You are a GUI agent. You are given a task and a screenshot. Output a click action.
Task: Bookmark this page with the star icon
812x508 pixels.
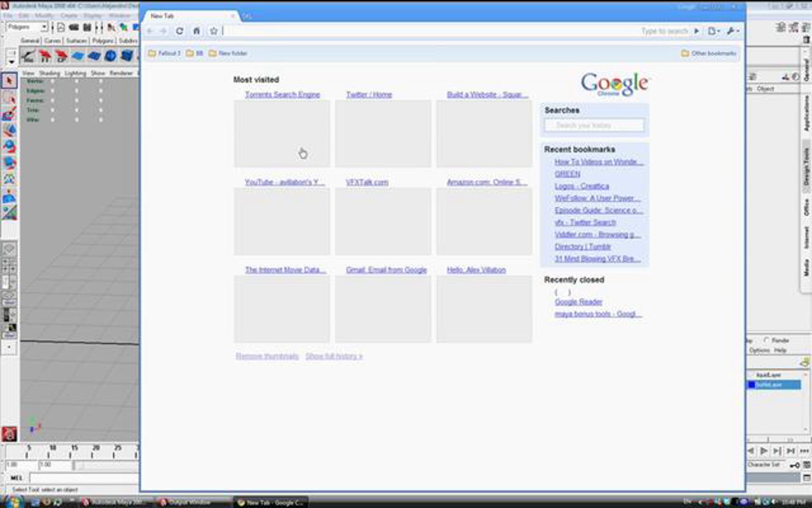[x=214, y=31]
